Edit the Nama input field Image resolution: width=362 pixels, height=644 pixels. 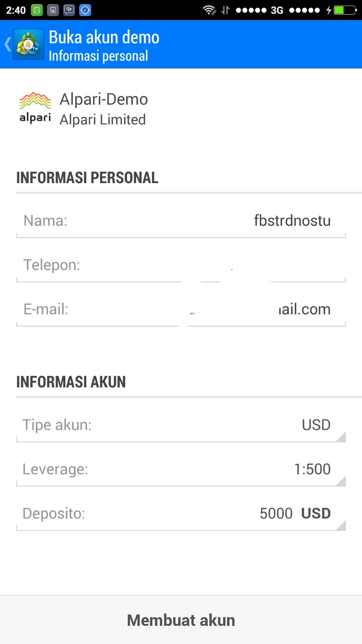[181, 221]
